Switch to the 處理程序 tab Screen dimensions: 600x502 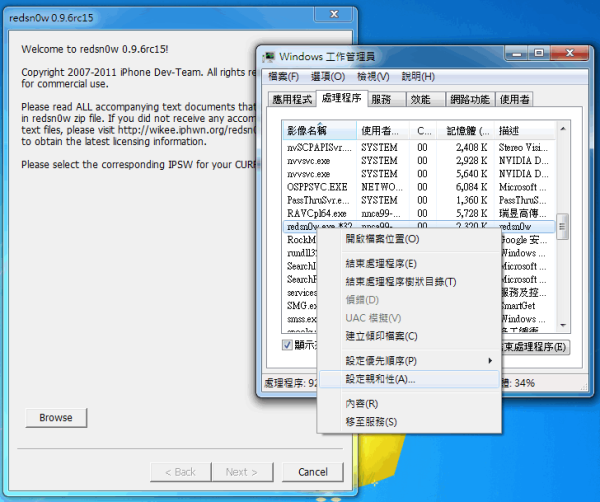point(342,98)
